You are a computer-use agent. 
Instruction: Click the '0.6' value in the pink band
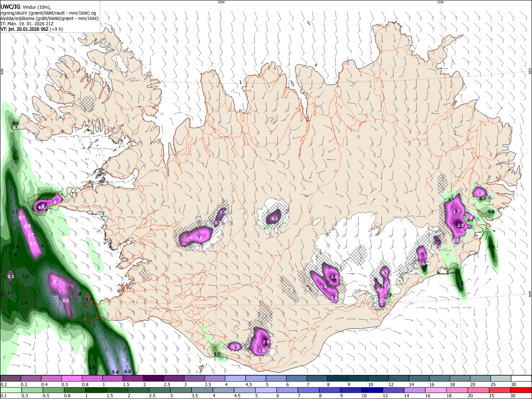coord(27,226)
